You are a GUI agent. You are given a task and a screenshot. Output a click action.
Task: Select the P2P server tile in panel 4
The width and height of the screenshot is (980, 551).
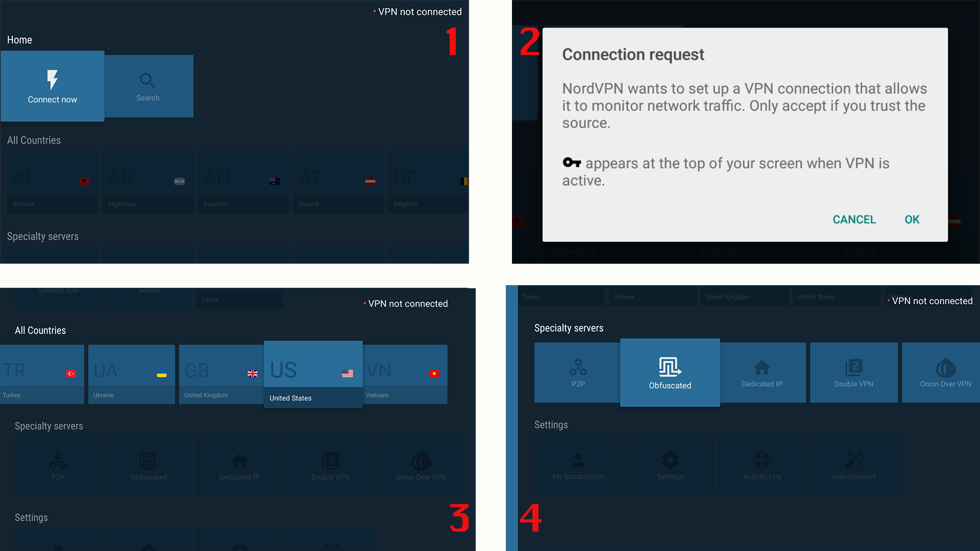577,372
